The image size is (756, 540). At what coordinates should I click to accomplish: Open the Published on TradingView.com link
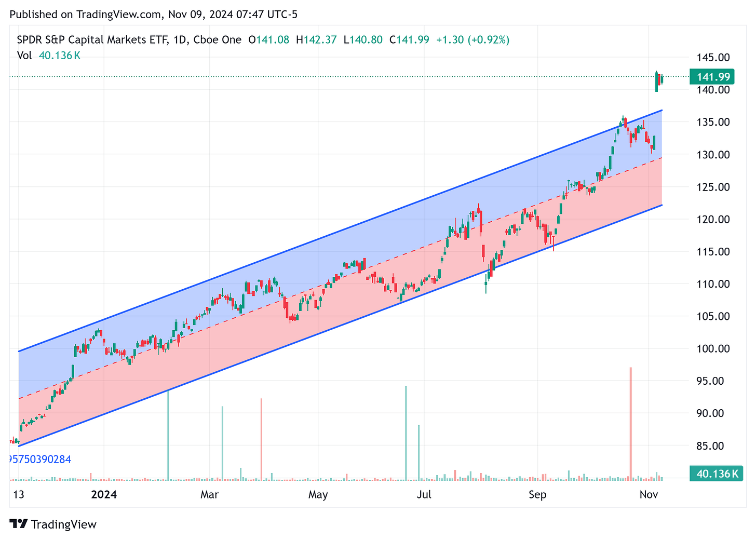[x=110, y=14]
